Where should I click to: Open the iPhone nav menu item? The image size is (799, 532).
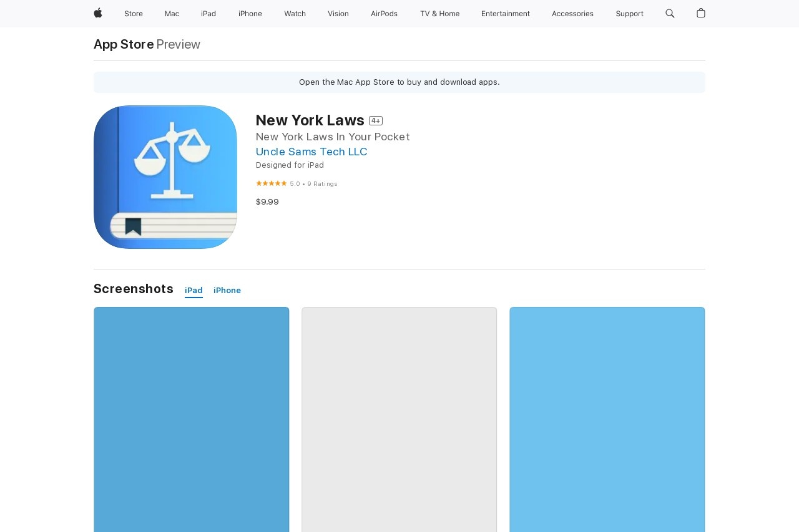pos(250,14)
